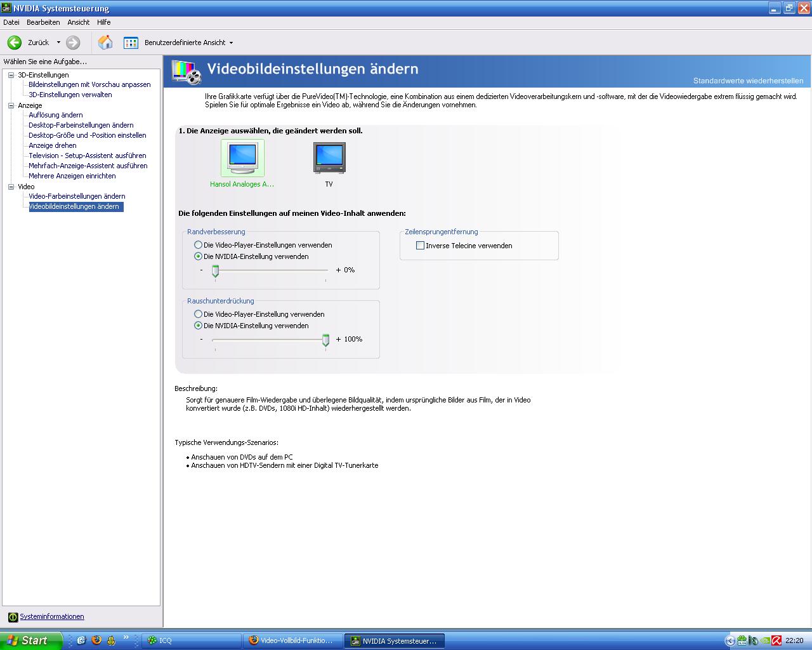Select Video-Player-Einstellung under Rauschunterdrückung
Viewport: 812px width, 650px height.
[x=199, y=314]
